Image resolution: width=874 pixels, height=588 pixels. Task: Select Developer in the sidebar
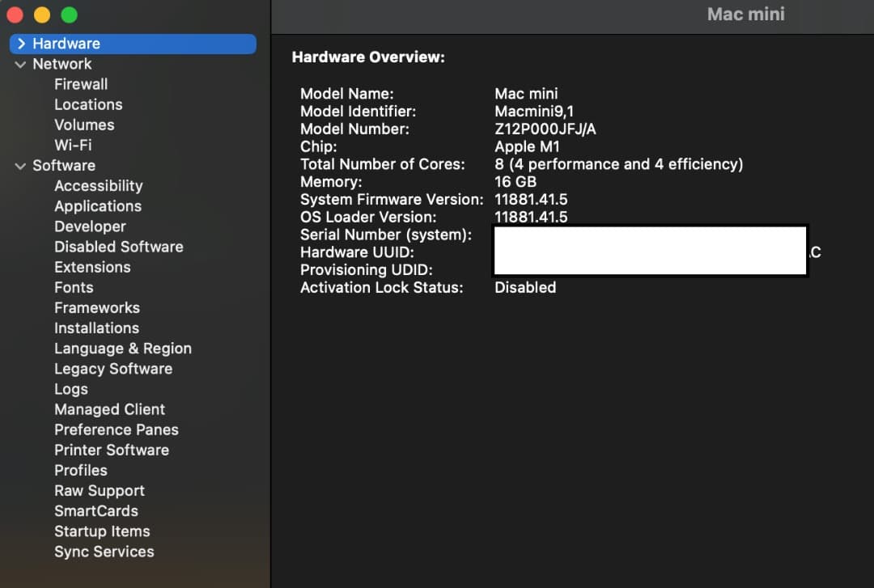90,226
